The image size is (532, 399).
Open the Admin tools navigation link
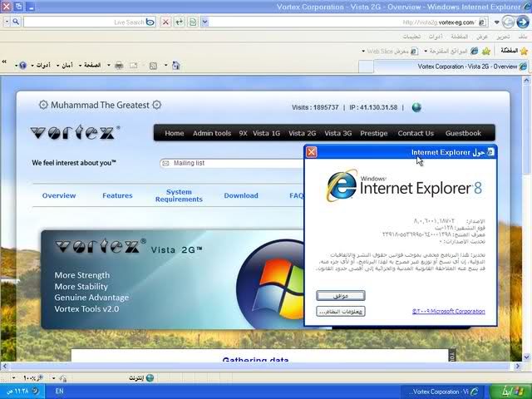tap(212, 133)
